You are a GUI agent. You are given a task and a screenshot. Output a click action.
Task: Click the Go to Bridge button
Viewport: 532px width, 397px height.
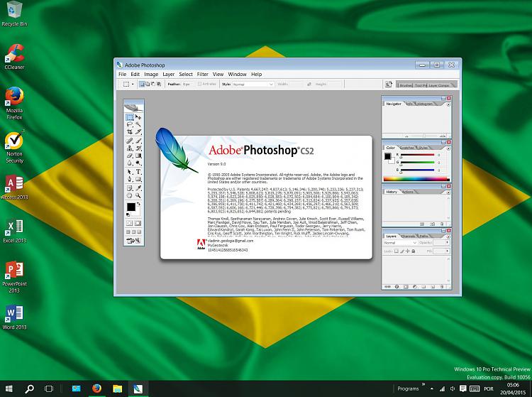[x=389, y=84]
